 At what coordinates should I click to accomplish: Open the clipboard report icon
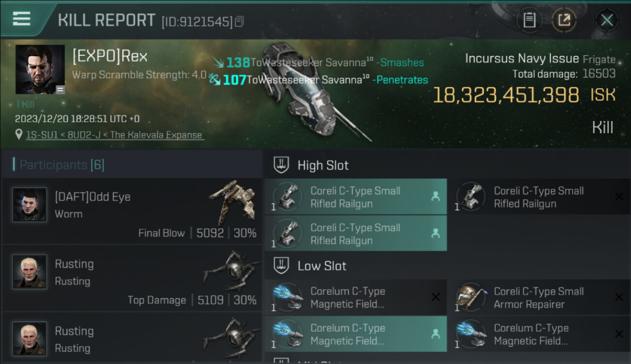click(x=529, y=20)
